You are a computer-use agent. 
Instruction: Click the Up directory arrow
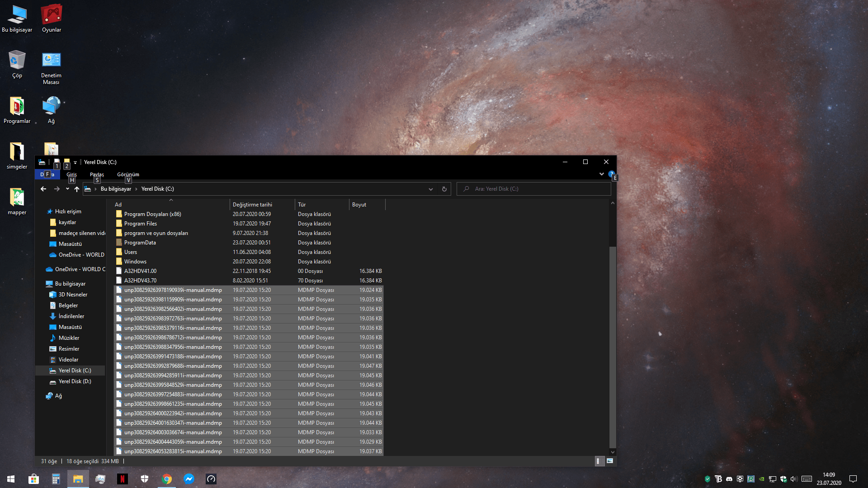[x=77, y=189]
